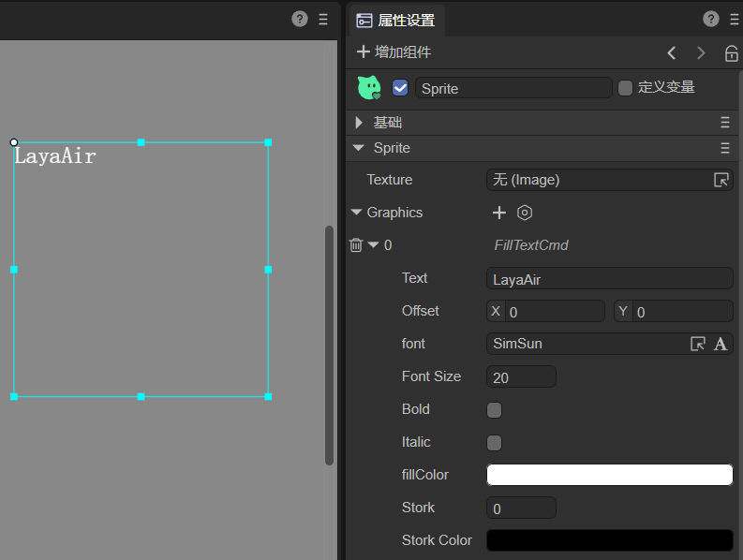Click the Offset Y value field

[682, 311]
